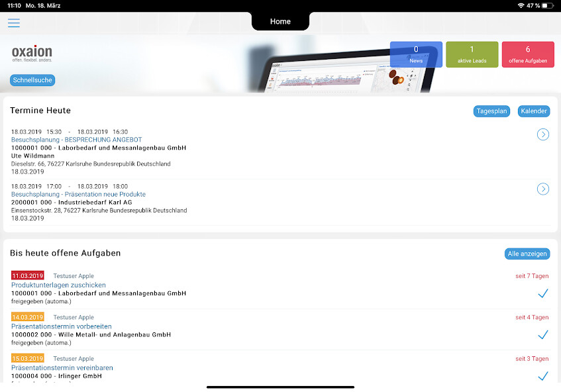Open Besuchsplanung - BESPRECHUNG ANGEBOT link

tap(76, 140)
